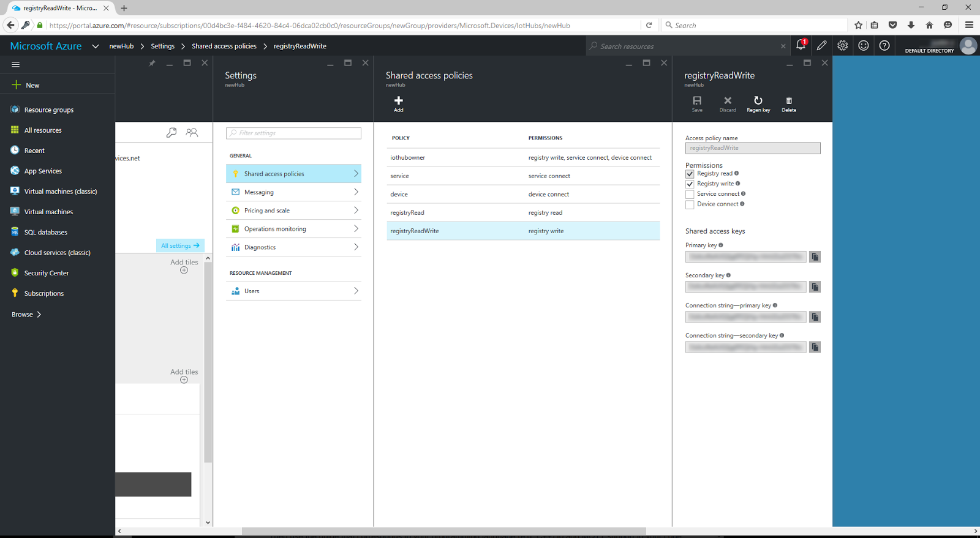980x538 pixels.
Task: Click lower Add tiles plus icon
Action: click(x=184, y=379)
